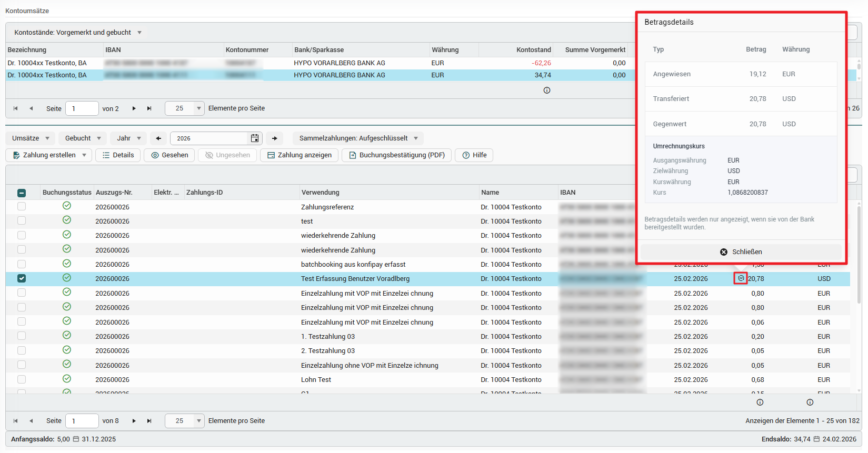The height and width of the screenshot is (453, 868).
Task: Open the Zahlung erstellen menu
Action: (49, 155)
